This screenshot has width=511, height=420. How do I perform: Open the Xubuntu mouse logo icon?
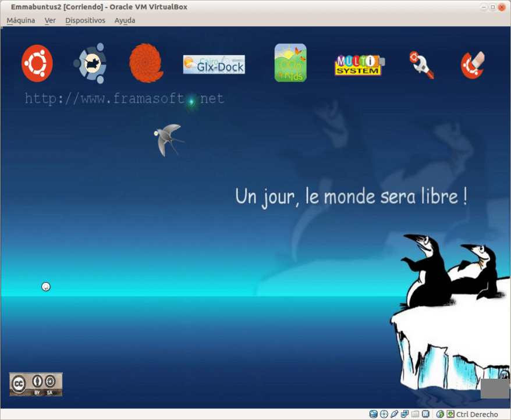[x=90, y=63]
